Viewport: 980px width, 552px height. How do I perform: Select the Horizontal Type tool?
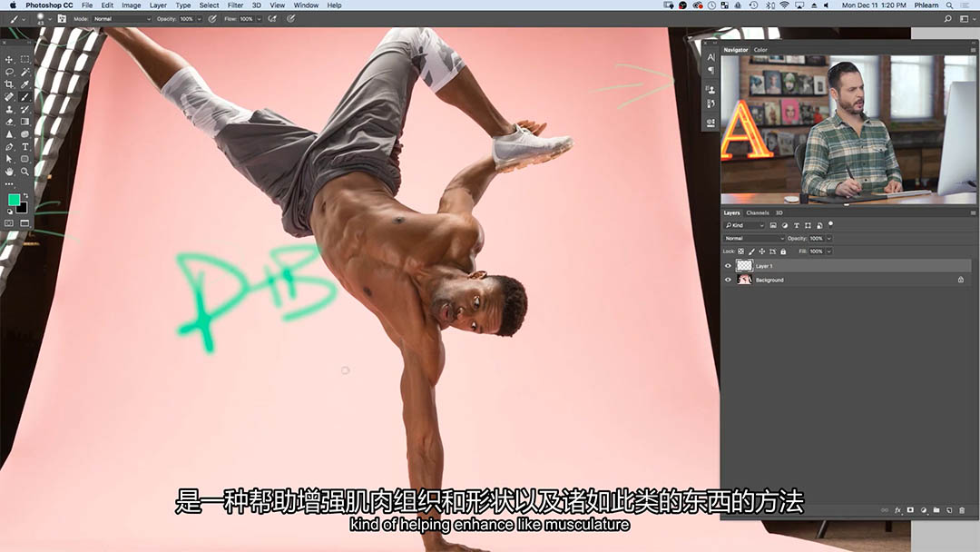tap(24, 146)
